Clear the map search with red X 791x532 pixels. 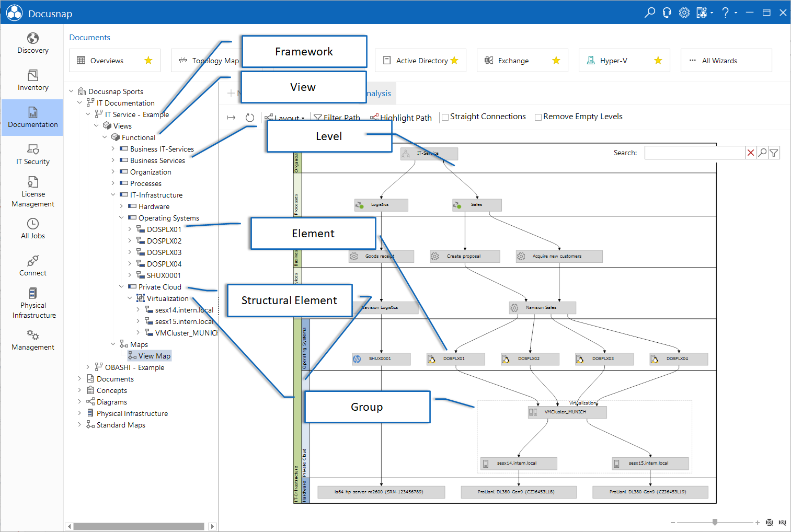point(751,153)
